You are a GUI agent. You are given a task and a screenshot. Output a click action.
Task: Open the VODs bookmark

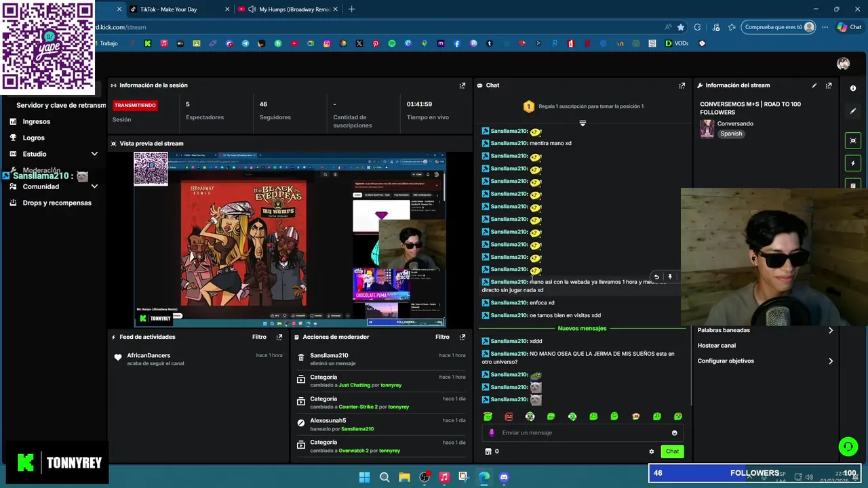click(x=676, y=43)
